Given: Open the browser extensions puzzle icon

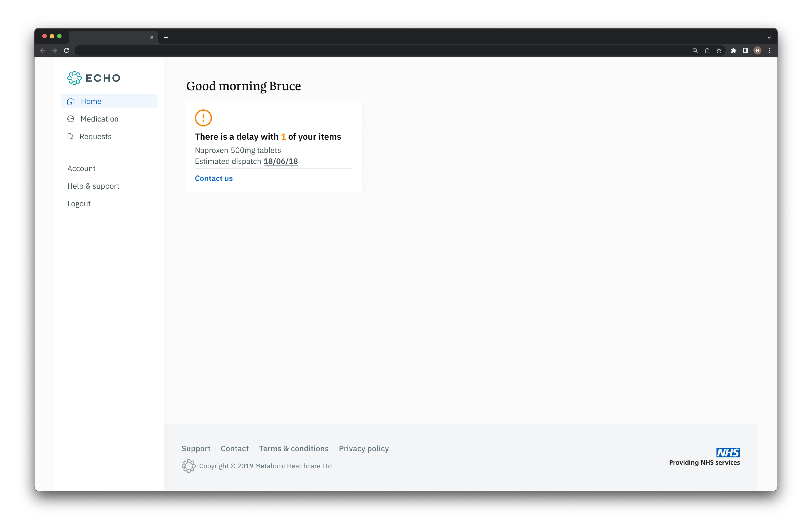Looking at the screenshot, I should (x=733, y=51).
